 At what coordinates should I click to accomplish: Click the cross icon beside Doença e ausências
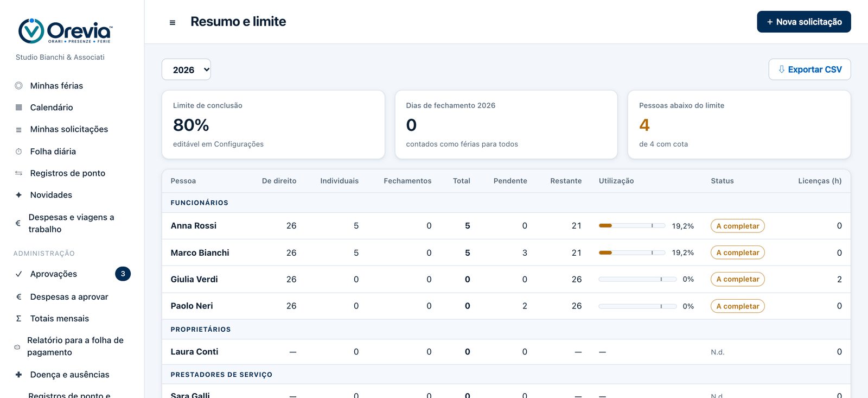pyautogui.click(x=18, y=375)
